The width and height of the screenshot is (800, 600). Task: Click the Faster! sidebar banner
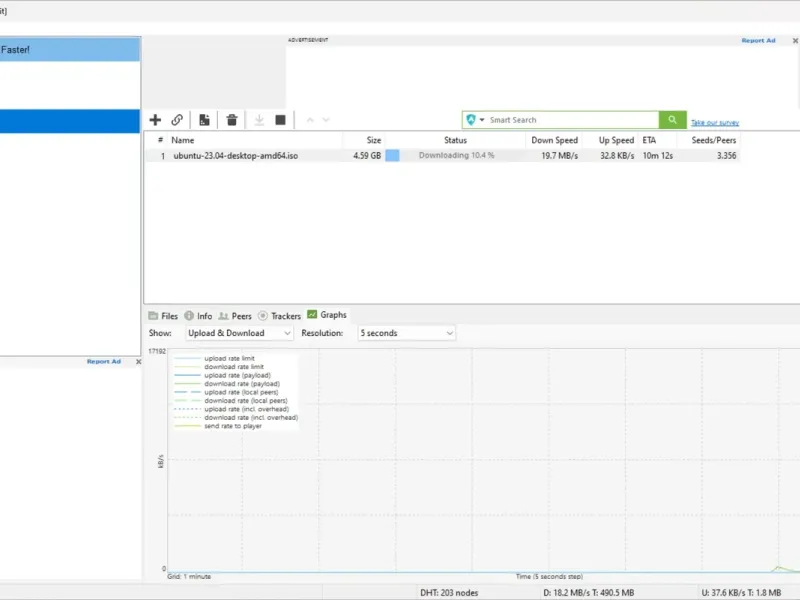tap(70, 49)
